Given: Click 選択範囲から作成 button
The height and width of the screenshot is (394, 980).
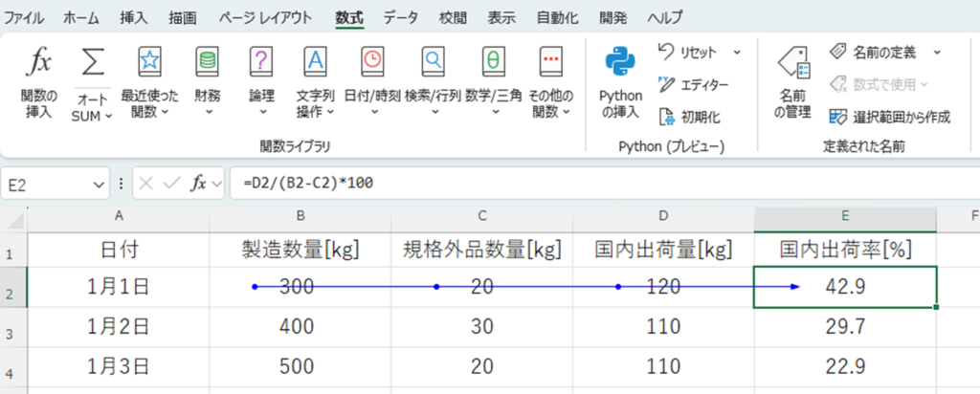Looking at the screenshot, I should click(889, 117).
